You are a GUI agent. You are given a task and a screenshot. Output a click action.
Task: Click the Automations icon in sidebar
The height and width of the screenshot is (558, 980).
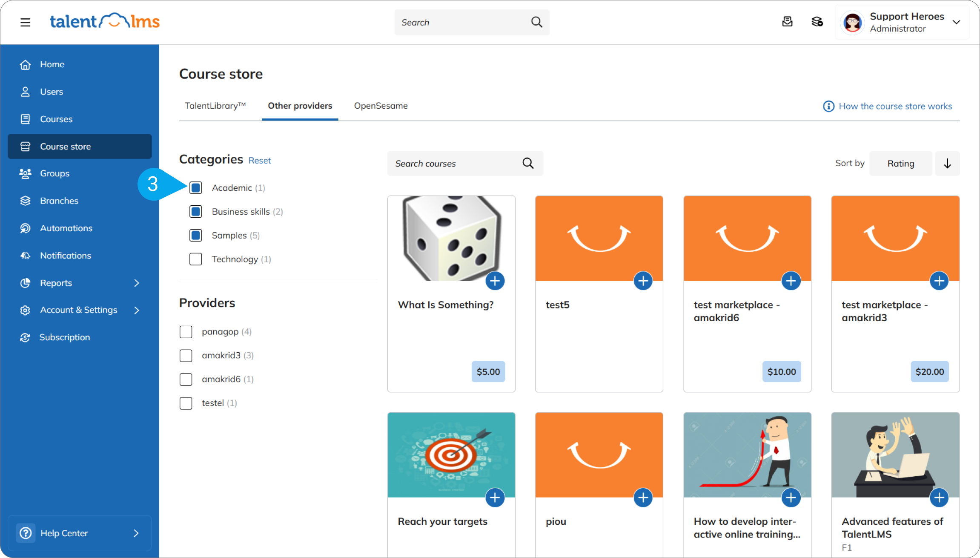tap(25, 228)
